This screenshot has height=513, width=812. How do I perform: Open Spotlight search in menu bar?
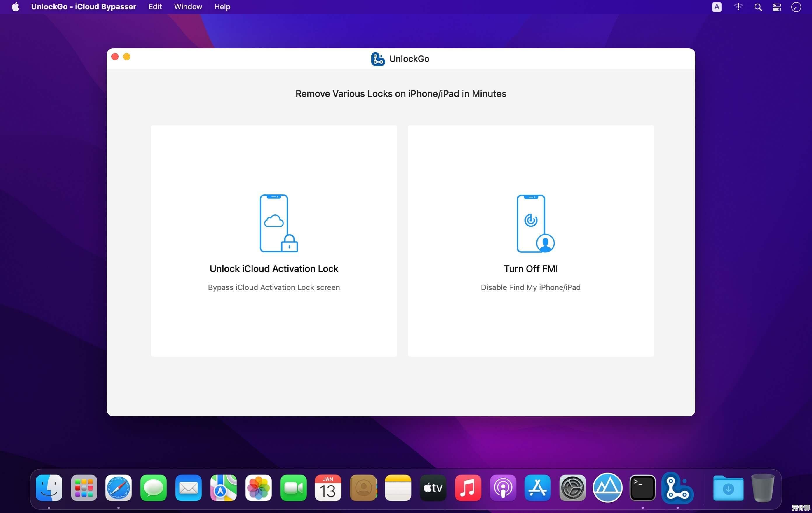click(758, 7)
